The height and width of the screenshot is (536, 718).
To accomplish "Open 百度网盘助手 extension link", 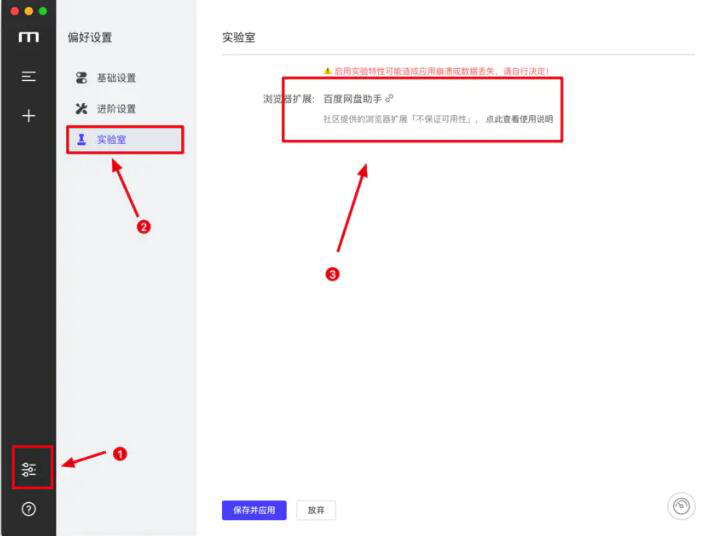I will [353, 98].
